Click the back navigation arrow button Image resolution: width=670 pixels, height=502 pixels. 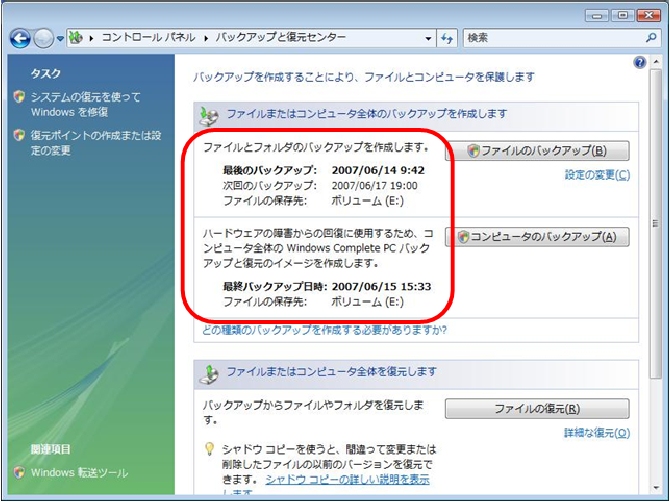20,38
